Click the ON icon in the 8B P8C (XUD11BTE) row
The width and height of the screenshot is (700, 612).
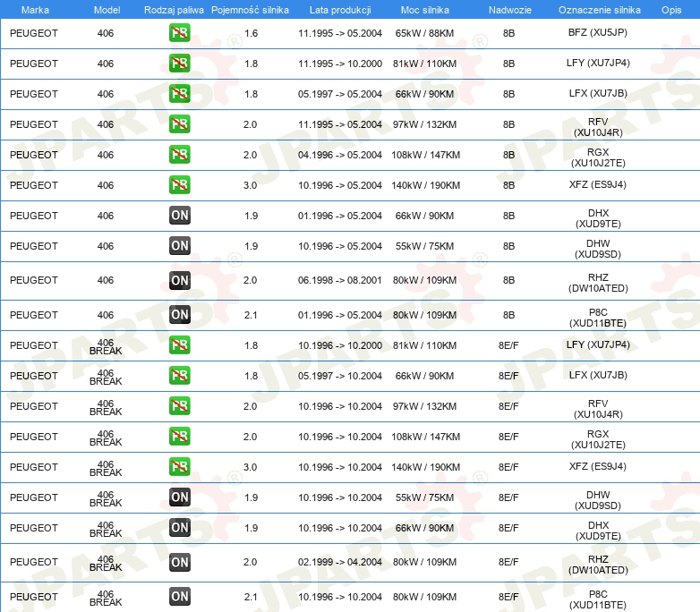[179, 315]
